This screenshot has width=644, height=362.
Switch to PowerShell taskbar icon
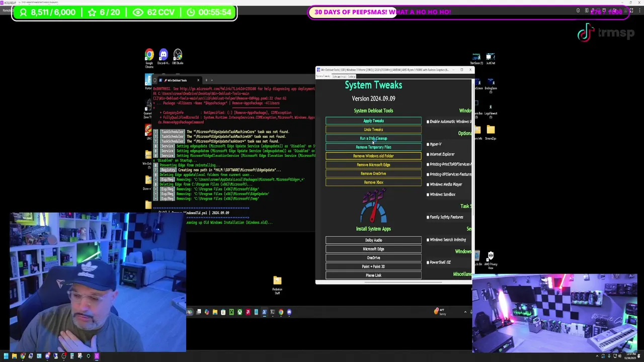[265, 312]
